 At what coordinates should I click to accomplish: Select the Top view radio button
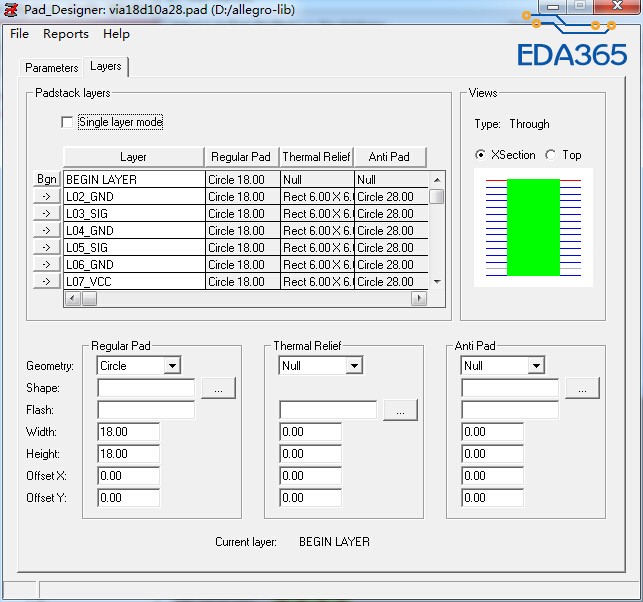[x=551, y=155]
